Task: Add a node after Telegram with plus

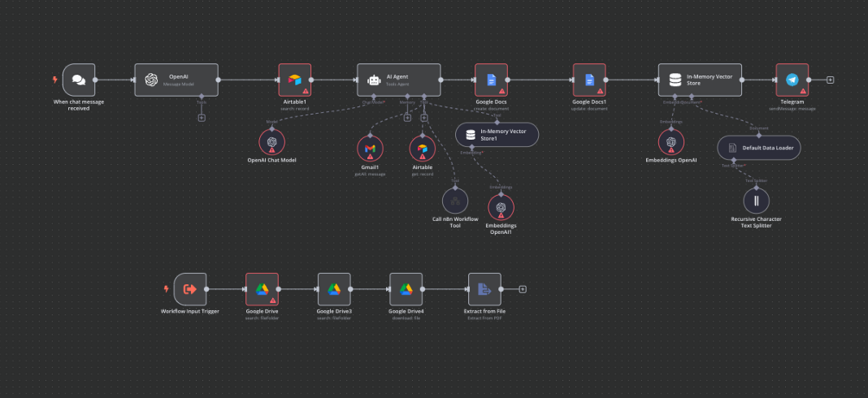Action: (x=830, y=79)
